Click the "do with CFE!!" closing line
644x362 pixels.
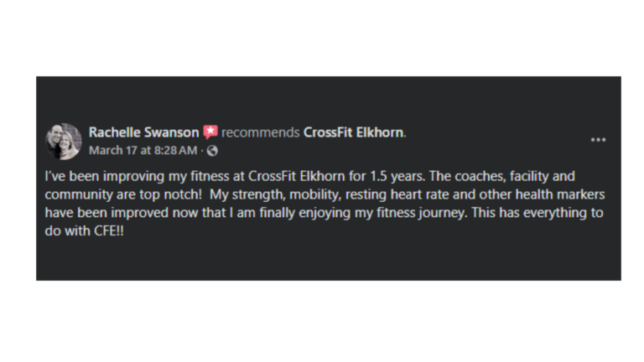[84, 230]
